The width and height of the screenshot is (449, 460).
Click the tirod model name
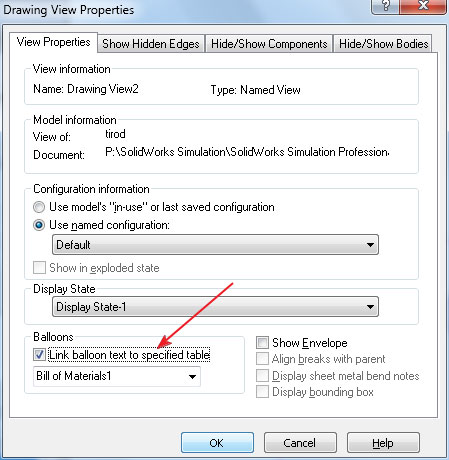click(115, 134)
